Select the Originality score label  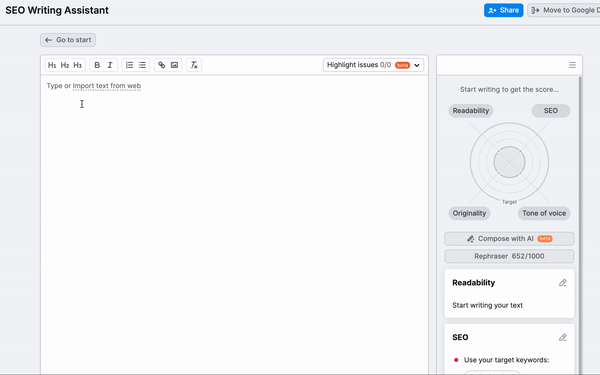click(x=469, y=213)
